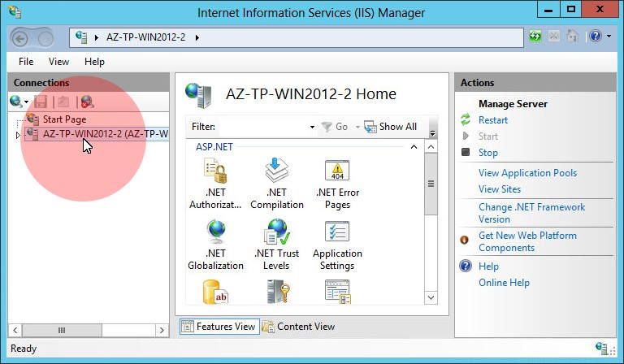Click View Application Pools link
This screenshot has height=364, width=624.
(x=527, y=173)
